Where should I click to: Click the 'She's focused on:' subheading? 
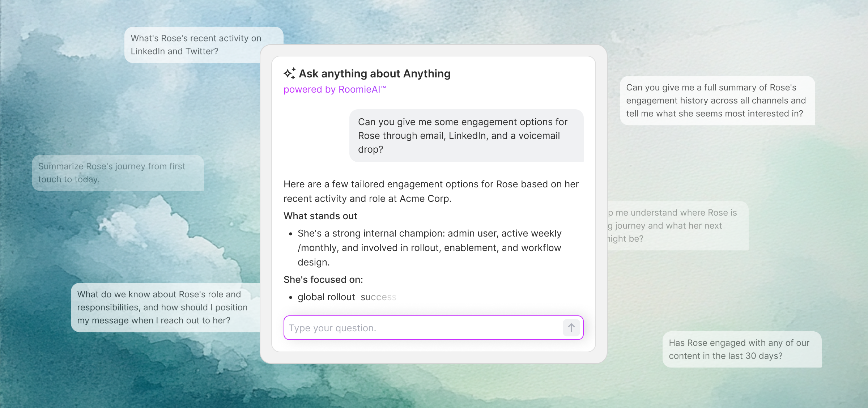pos(323,280)
